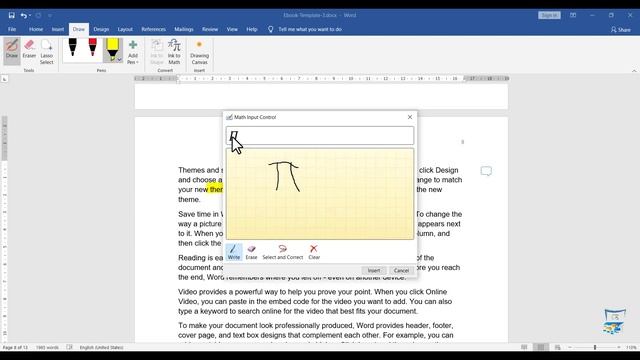The height and width of the screenshot is (360, 640).
Task: Click Insert in Math Input Control
Action: click(373, 271)
